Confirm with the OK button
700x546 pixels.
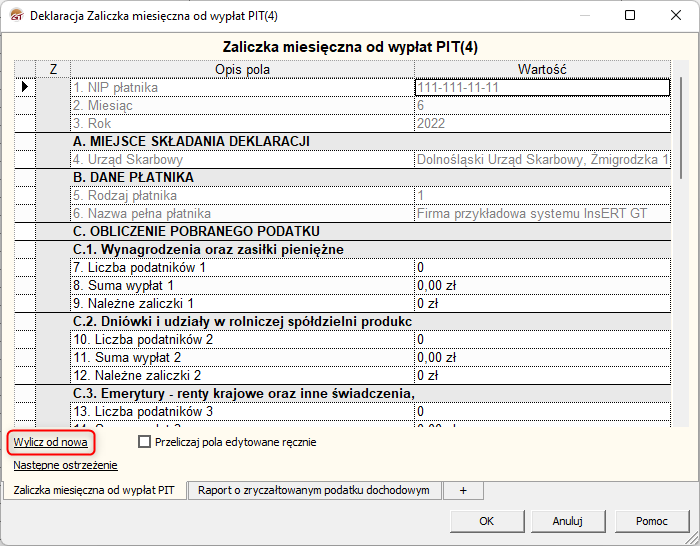(487, 521)
